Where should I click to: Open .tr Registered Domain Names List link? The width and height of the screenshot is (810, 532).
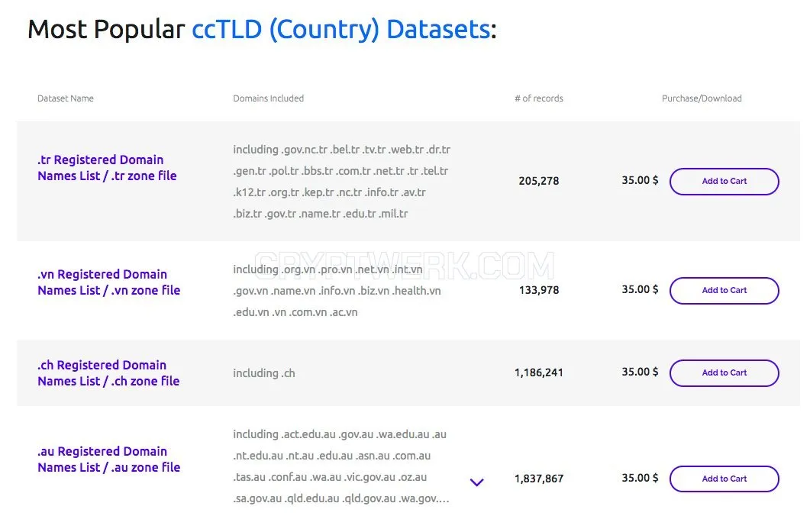pos(107,168)
